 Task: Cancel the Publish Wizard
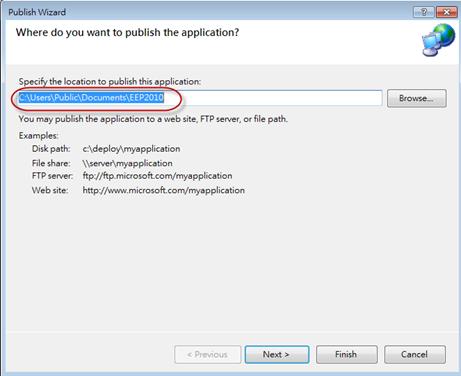click(x=415, y=354)
